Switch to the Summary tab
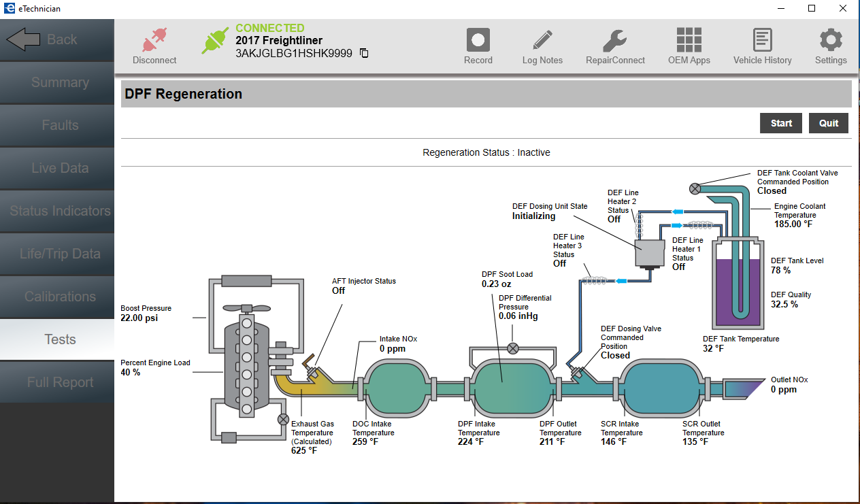Image resolution: width=860 pixels, height=504 pixels. click(60, 82)
